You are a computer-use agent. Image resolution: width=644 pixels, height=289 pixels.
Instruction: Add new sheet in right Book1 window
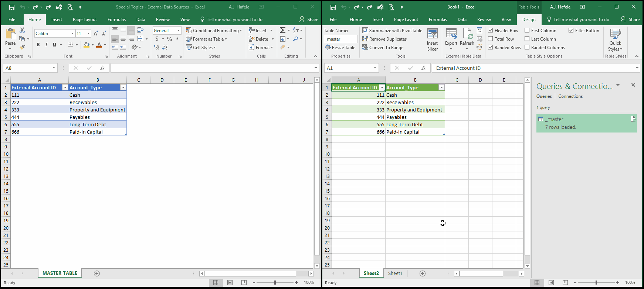pos(423,273)
